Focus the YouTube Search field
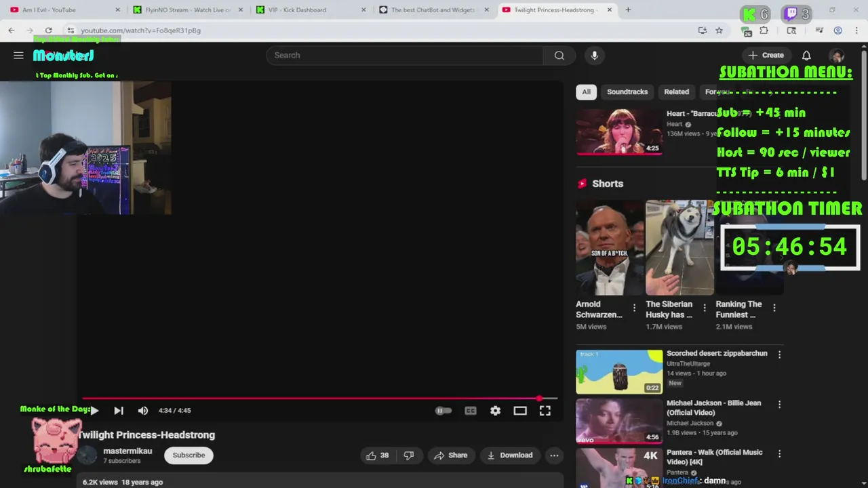Viewport: 868px width, 488px height. tap(404, 56)
